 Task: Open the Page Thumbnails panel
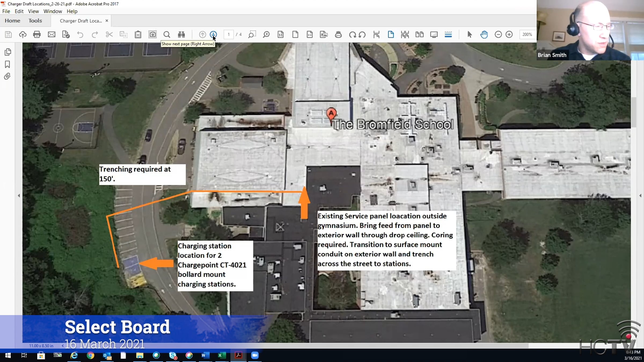pyautogui.click(x=8, y=52)
